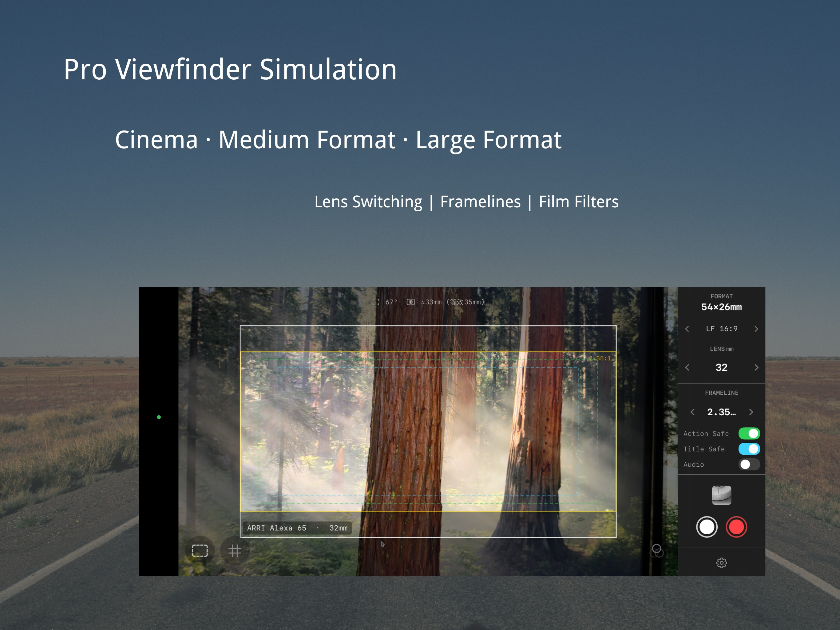The image size is (840, 630).
Task: Select previous frameline before 2.35
Action: [x=693, y=412]
